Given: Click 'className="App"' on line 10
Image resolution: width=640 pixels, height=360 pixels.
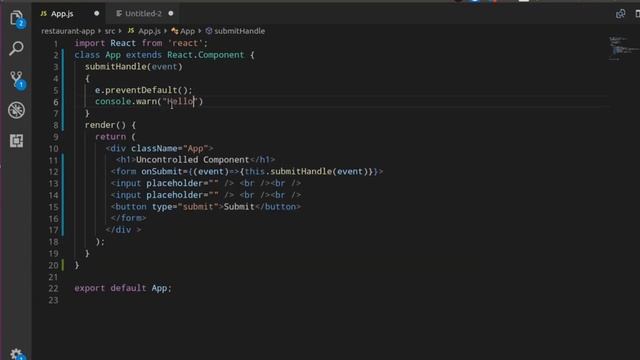Looking at the screenshot, I should [x=169, y=148].
